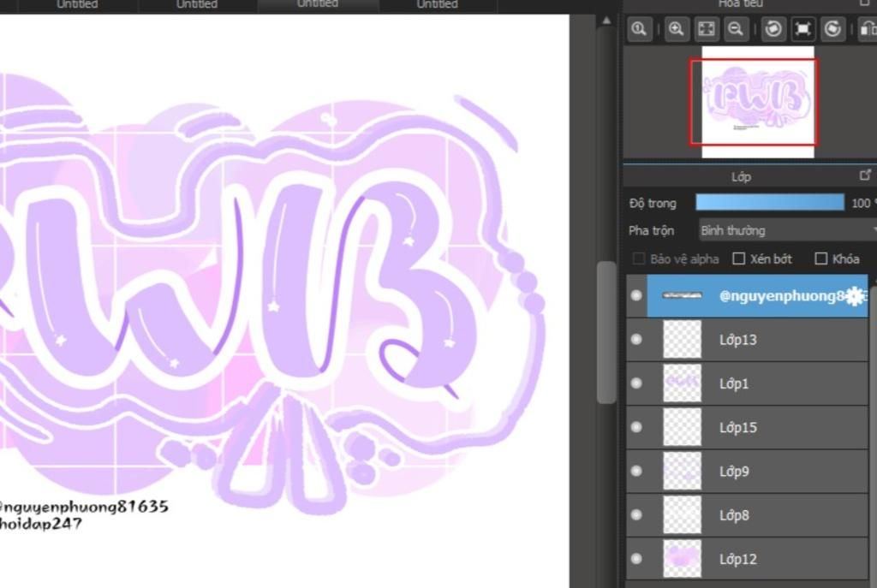
Task: Click the Lớp panel title
Action: pyautogui.click(x=741, y=176)
